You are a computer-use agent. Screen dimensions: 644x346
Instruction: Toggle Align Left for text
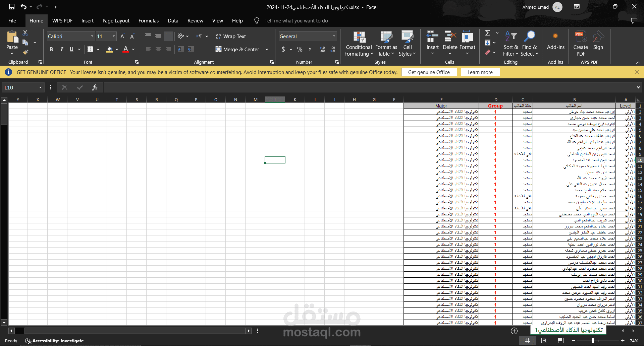pos(148,49)
